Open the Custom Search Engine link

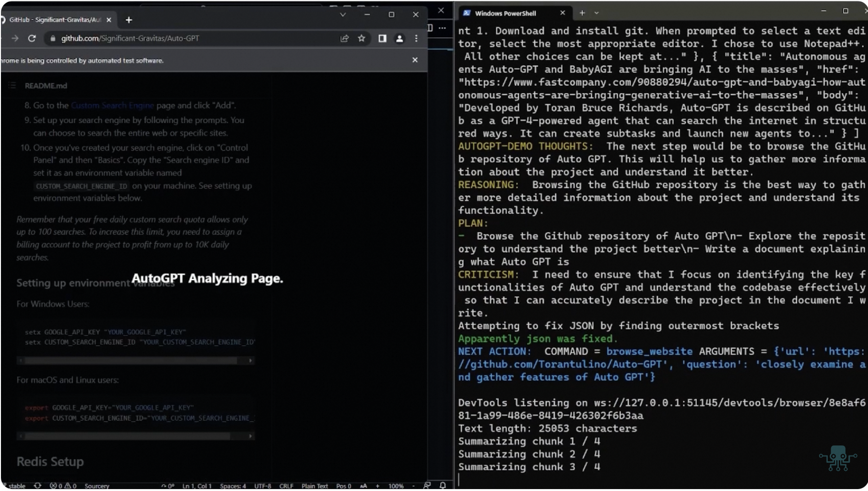click(112, 105)
